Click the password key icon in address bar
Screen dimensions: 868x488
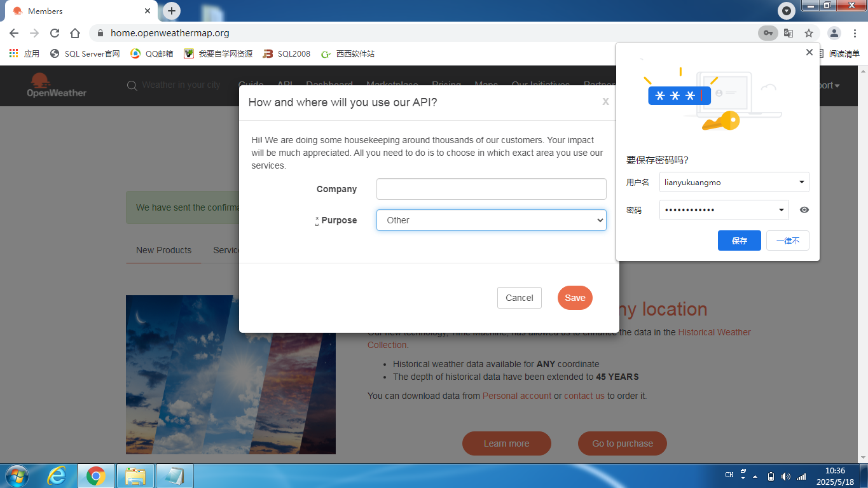[x=768, y=33]
